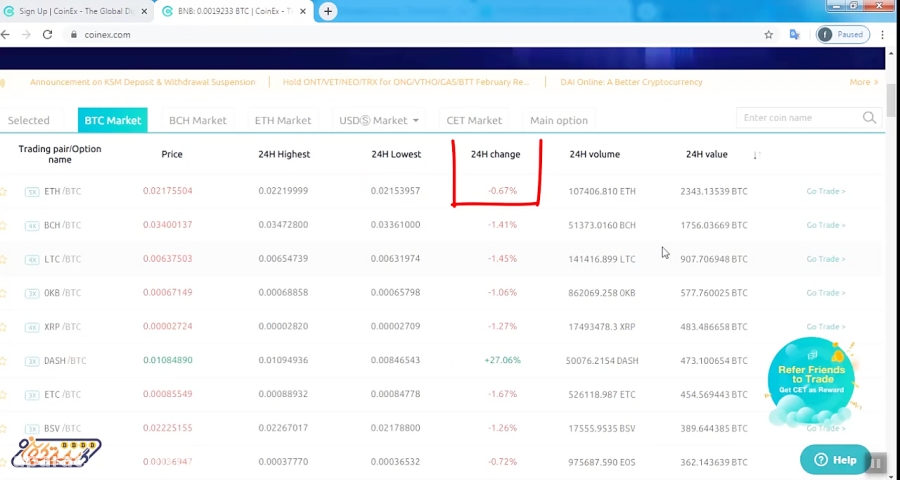Click the 3X leverage badge for DASH
900x480 pixels.
pyautogui.click(x=32, y=361)
